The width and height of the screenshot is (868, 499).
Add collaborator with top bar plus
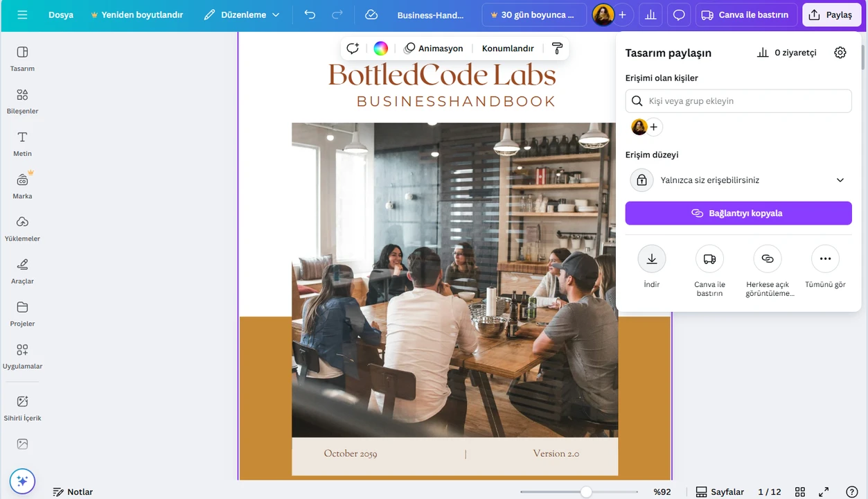(622, 15)
